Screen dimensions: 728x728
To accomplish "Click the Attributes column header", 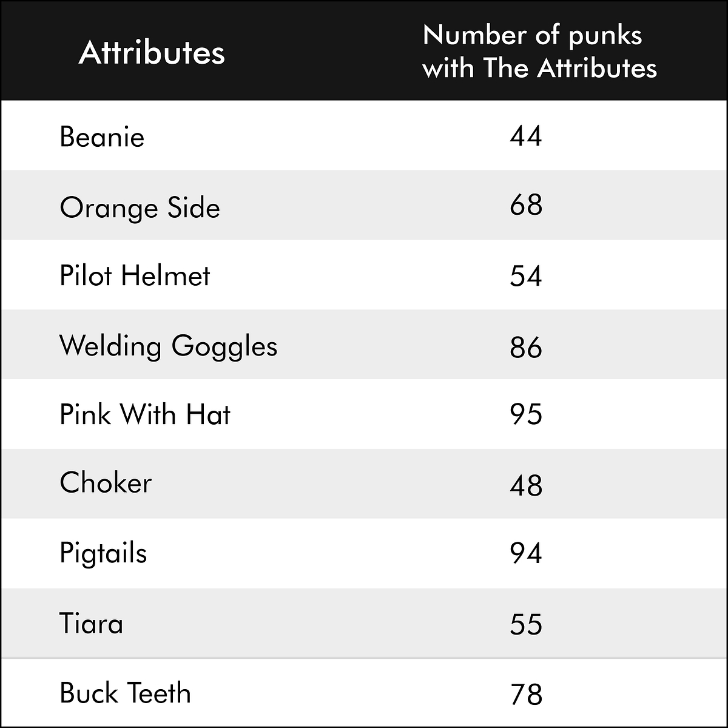I will coord(152,53).
